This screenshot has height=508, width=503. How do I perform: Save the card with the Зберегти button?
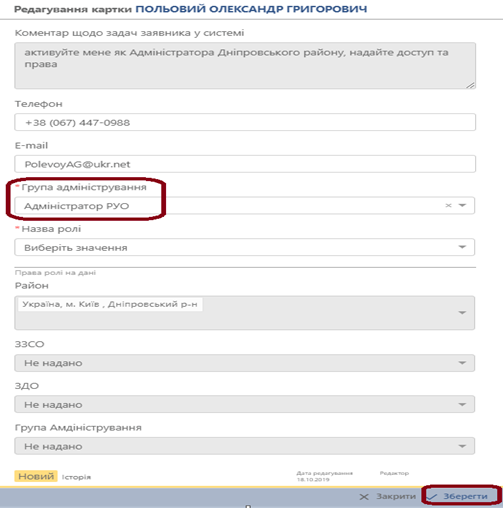click(x=462, y=496)
